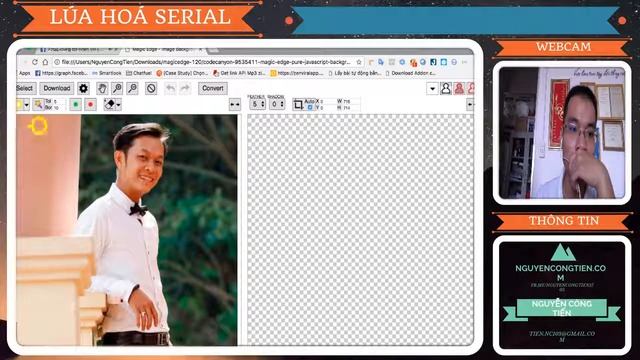This screenshot has width=640, height=360.
Task: Open the Download Addon bookmark
Action: pos(411,73)
